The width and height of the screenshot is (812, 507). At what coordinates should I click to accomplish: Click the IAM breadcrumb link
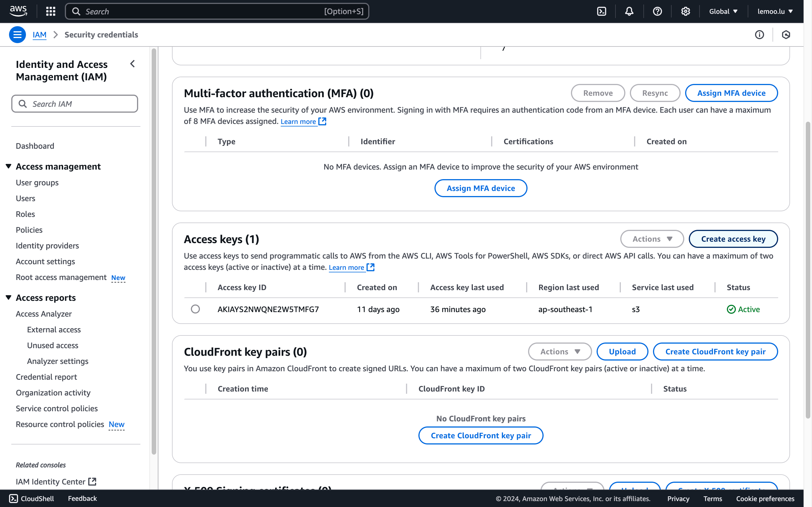(39, 35)
